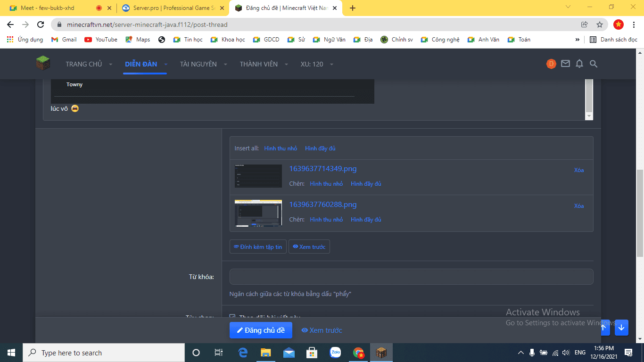This screenshot has width=644, height=362.
Task: Open File Explorer from the taskbar
Action: pos(266,353)
